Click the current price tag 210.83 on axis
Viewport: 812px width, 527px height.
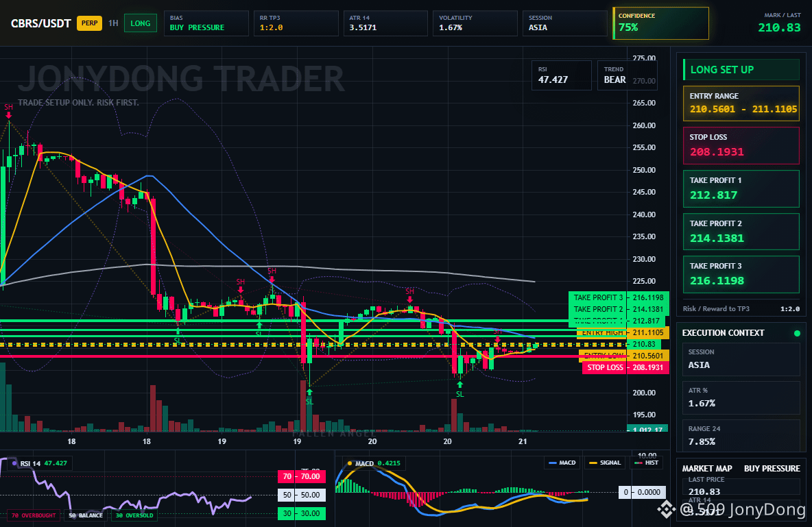point(643,344)
